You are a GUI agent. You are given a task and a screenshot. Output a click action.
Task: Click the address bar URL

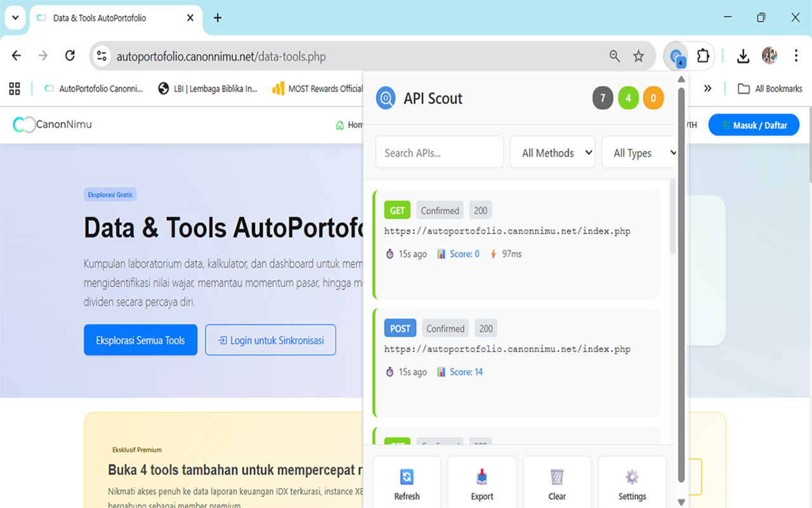point(221,57)
